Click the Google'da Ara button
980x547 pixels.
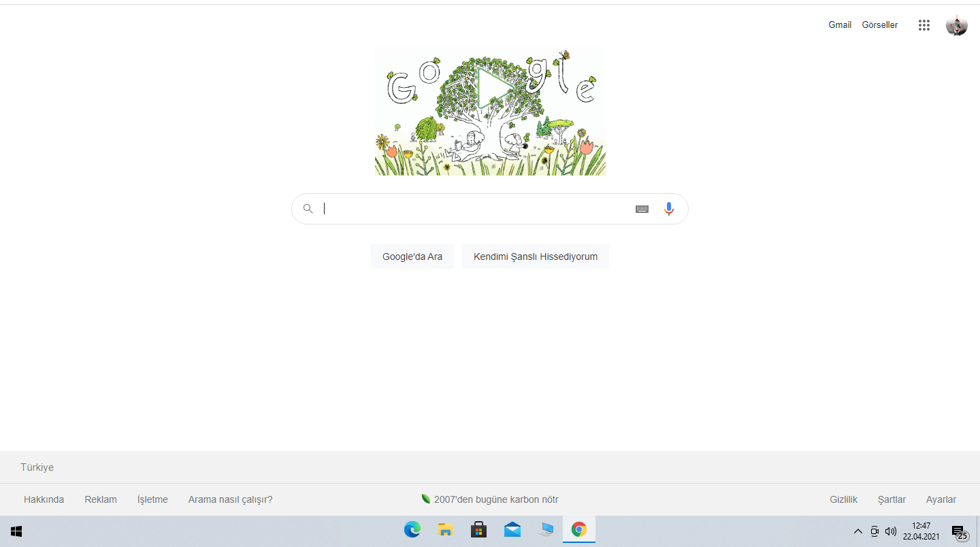pyautogui.click(x=412, y=256)
